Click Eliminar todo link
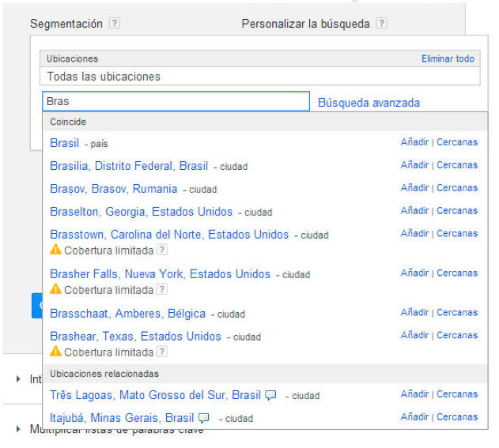 click(448, 58)
